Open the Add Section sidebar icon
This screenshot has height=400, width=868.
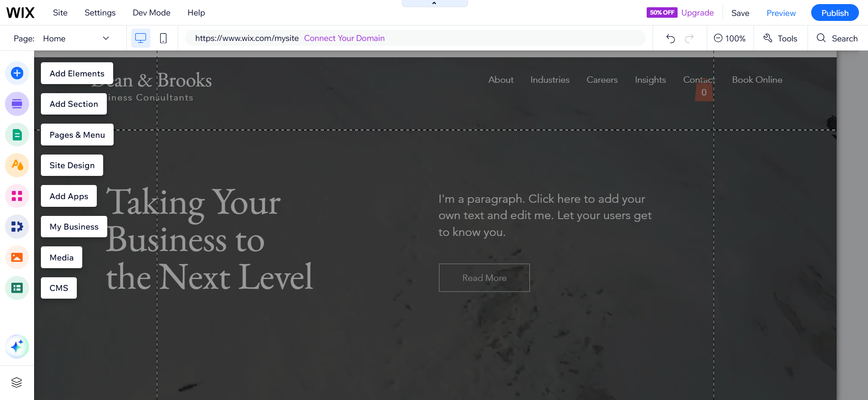coord(17,104)
